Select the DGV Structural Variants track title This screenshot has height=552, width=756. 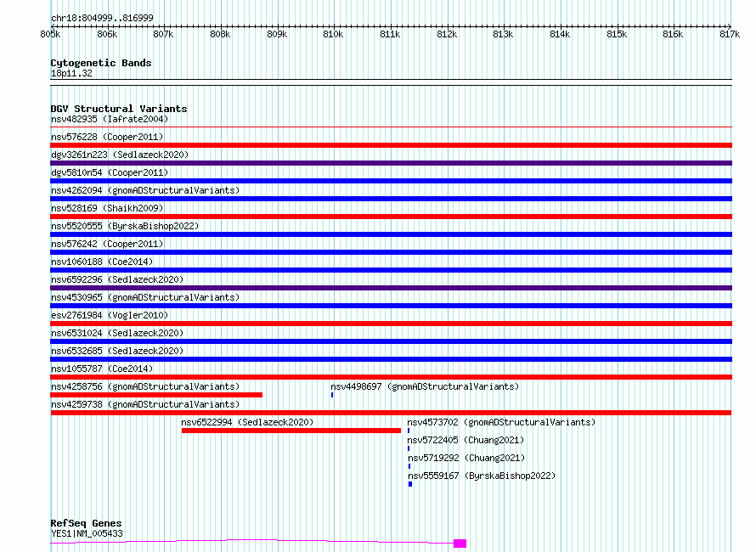(119, 109)
